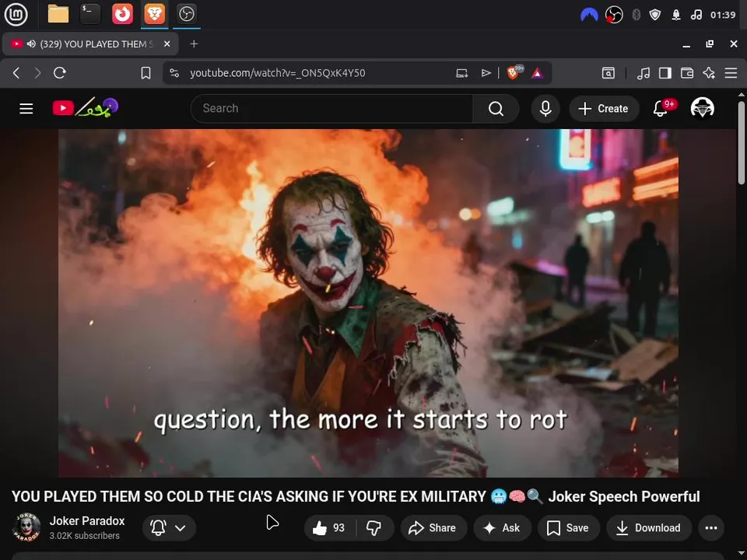Click the video title text
747x560 pixels.
point(356,497)
